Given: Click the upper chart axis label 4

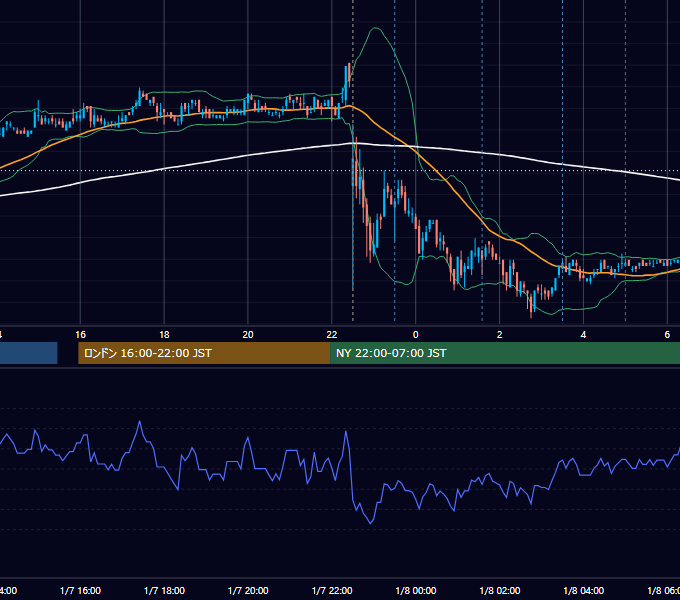Looking at the screenshot, I should [x=583, y=335].
